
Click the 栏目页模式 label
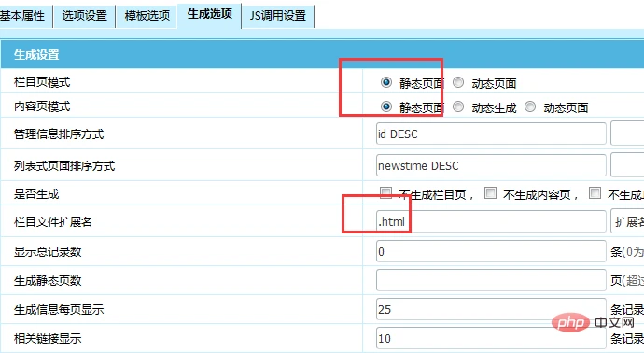[x=42, y=82]
